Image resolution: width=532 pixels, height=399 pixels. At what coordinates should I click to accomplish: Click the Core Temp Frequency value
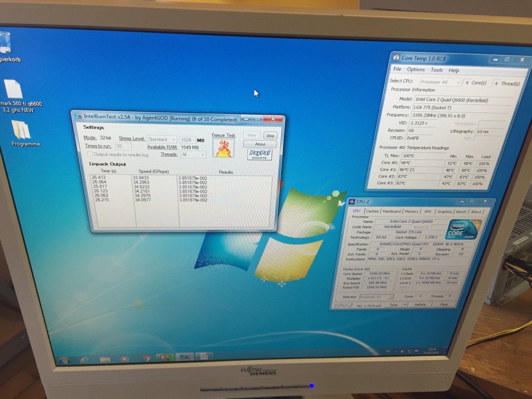point(438,115)
